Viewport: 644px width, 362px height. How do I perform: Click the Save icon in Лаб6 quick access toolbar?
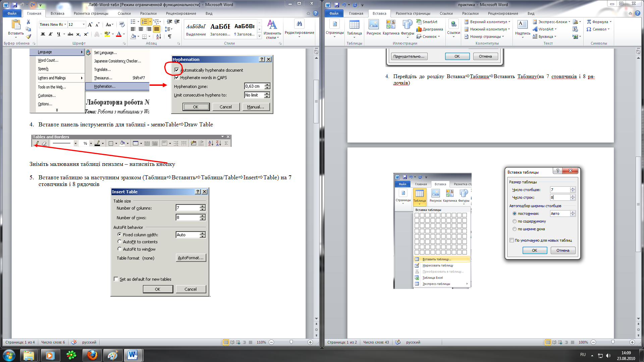point(14,5)
